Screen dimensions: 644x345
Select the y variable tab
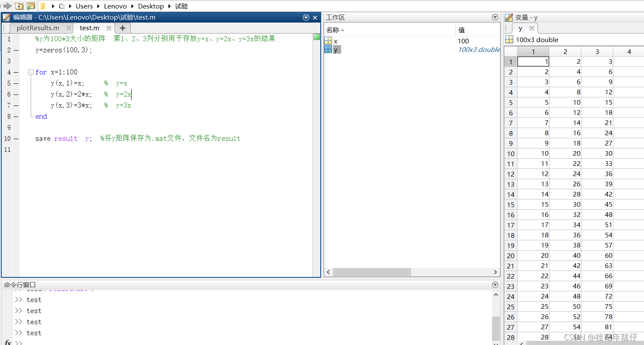click(x=520, y=28)
